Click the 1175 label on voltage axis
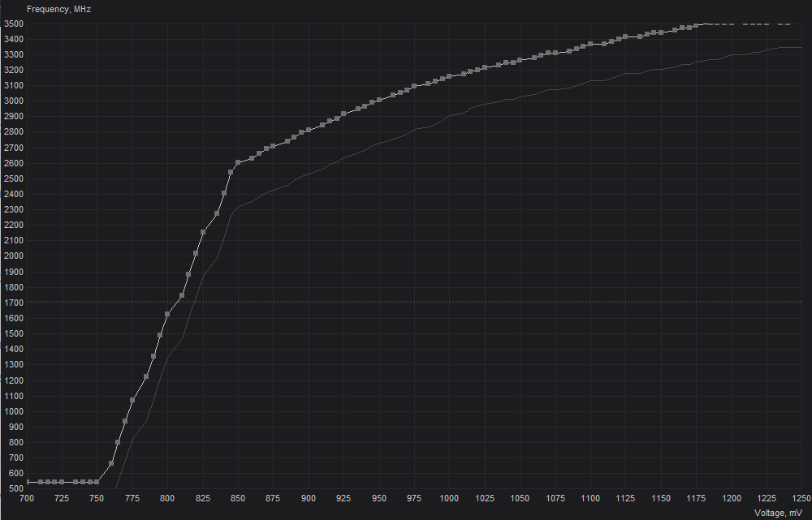 point(696,498)
